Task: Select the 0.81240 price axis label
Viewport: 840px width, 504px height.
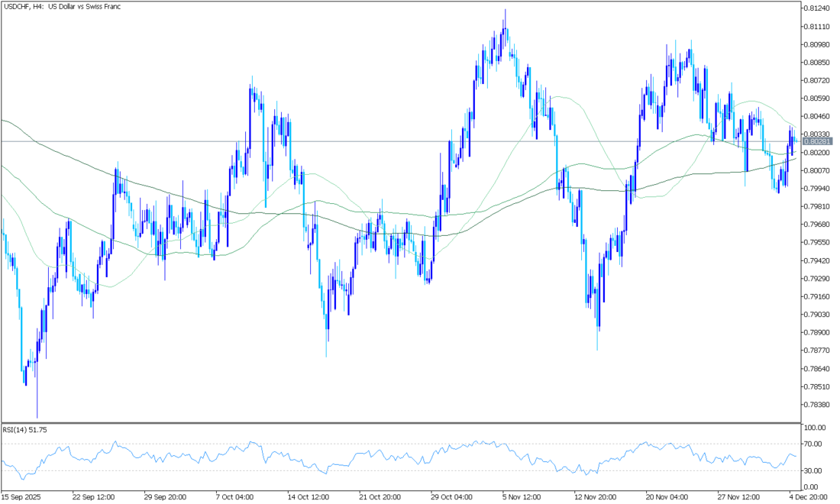Action: click(816, 8)
